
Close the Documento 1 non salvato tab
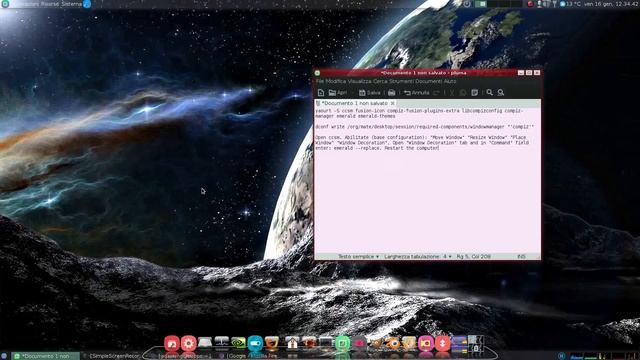(x=392, y=103)
